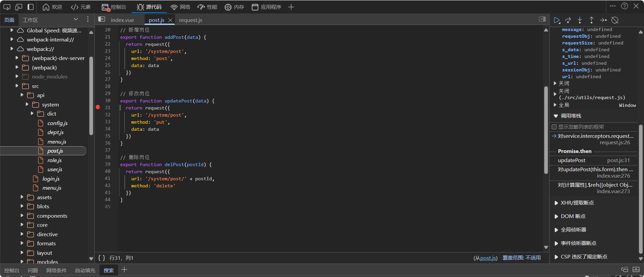
Task: Step into next function call
Action: [x=580, y=20]
